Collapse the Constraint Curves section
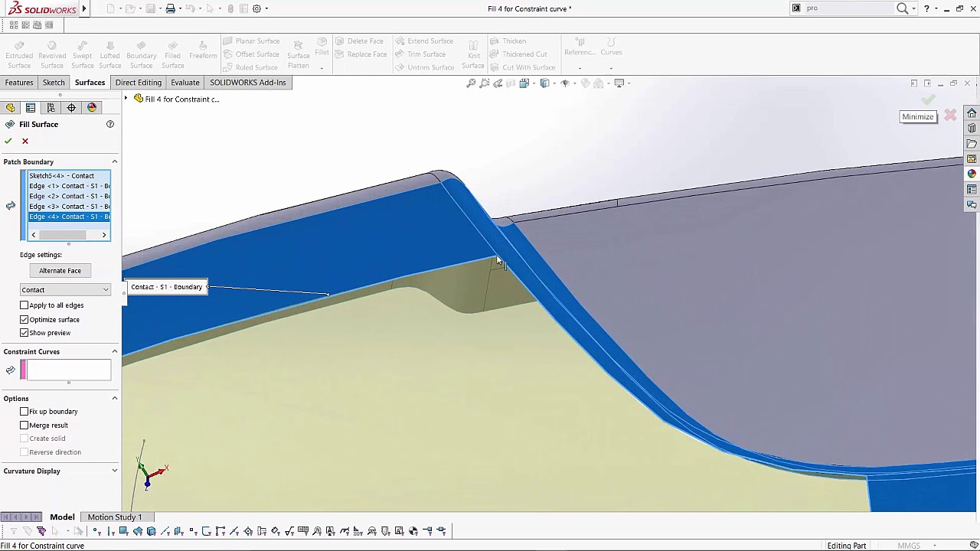980x551 pixels. pyautogui.click(x=115, y=351)
